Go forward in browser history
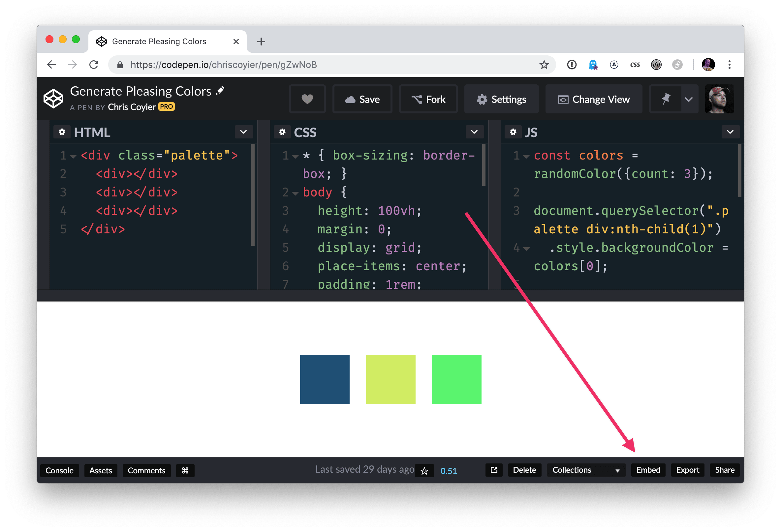This screenshot has width=781, height=532. 73,65
